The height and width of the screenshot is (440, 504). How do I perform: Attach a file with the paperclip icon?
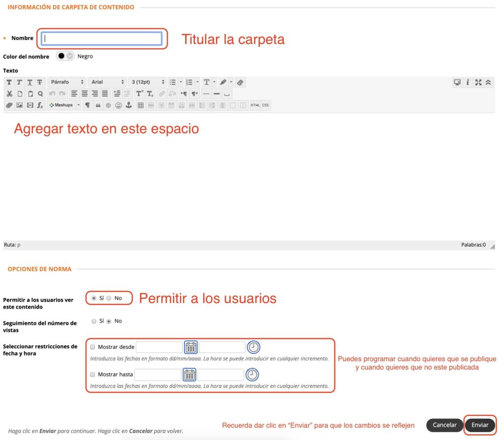pyautogui.click(x=9, y=105)
